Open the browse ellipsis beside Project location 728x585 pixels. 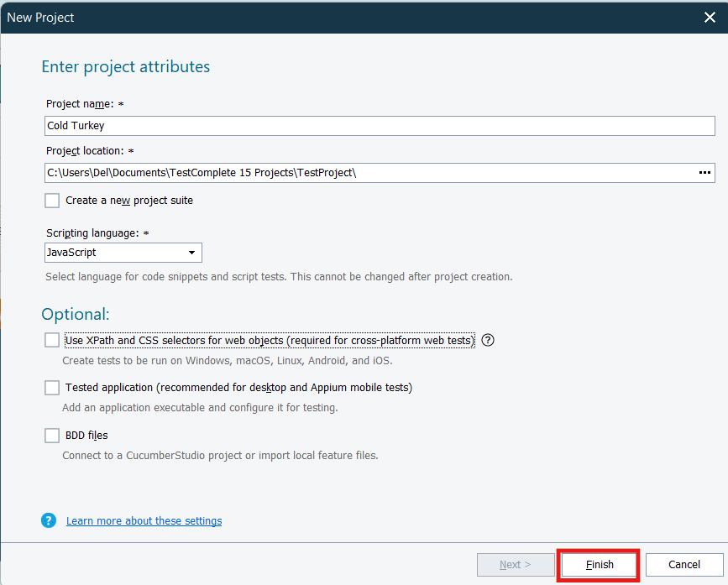704,172
